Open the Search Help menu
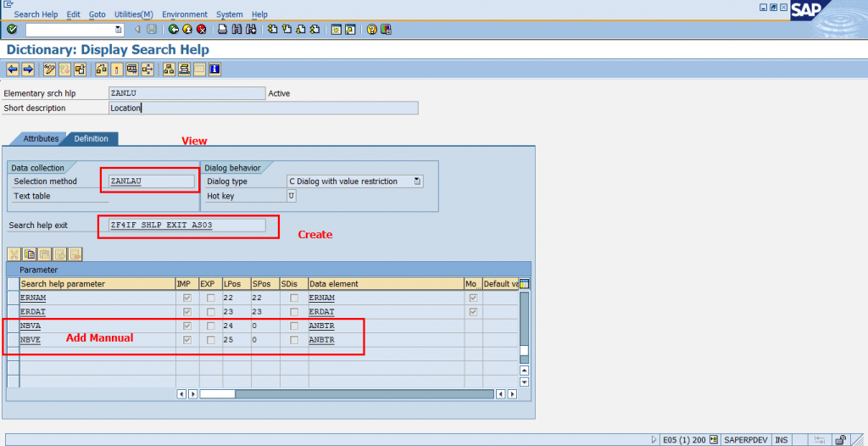 coord(36,14)
